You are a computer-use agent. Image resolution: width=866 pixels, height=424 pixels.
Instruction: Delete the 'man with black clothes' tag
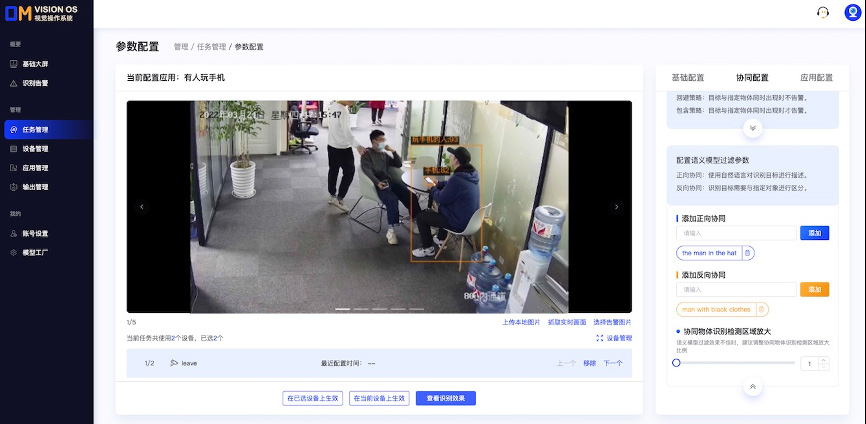click(761, 309)
